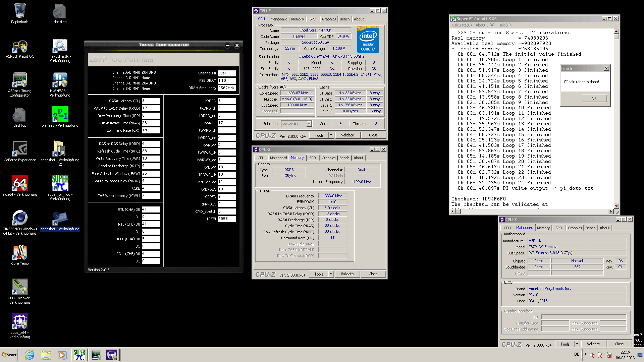Image resolution: width=644 pixels, height=362 pixels.
Task: Open Tools dropdown arrow in Memory CPU-Z
Action: 331,274
